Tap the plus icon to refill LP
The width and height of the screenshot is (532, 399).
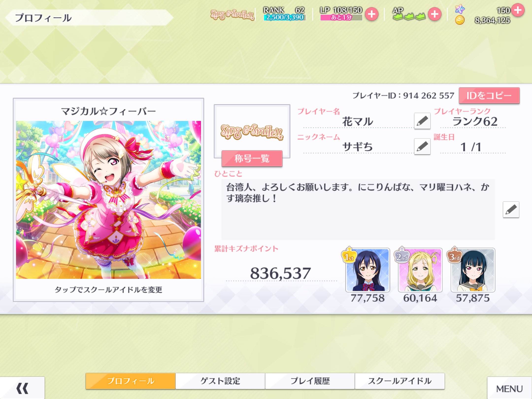pos(372,14)
